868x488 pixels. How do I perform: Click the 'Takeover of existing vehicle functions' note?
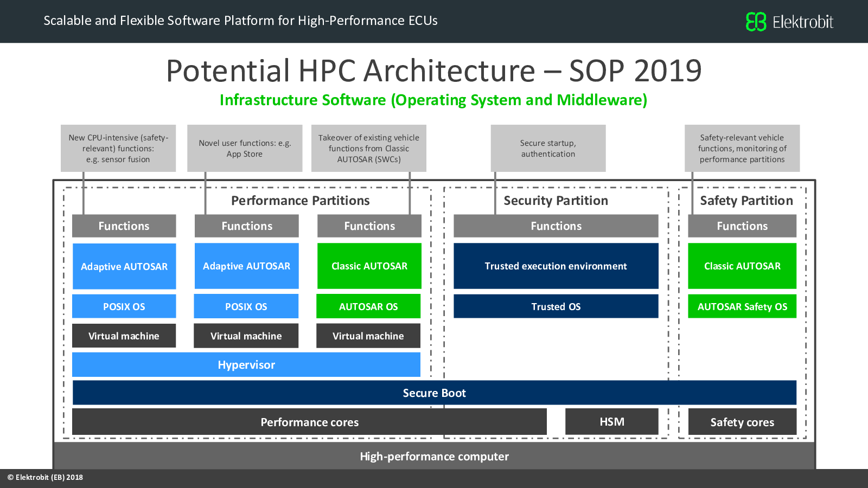click(369, 149)
